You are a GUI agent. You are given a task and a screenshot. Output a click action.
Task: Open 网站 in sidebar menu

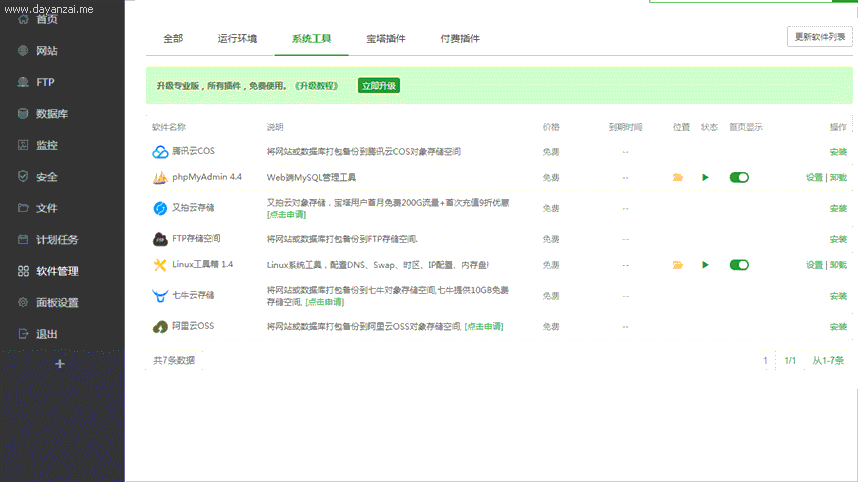tap(47, 51)
